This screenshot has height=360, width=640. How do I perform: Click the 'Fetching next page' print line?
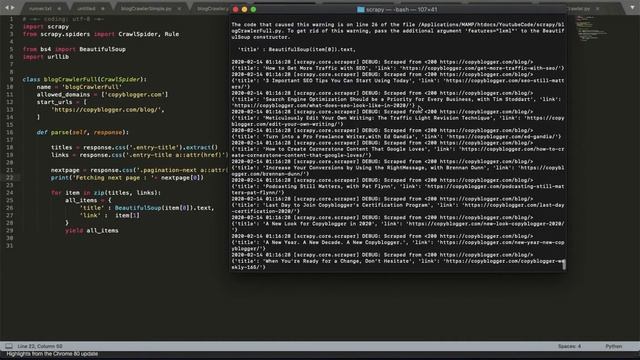pos(127,178)
